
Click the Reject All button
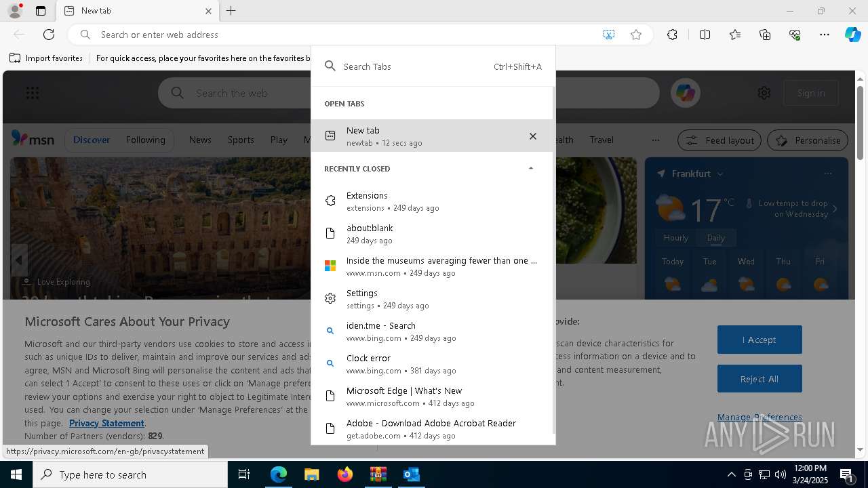[759, 379]
